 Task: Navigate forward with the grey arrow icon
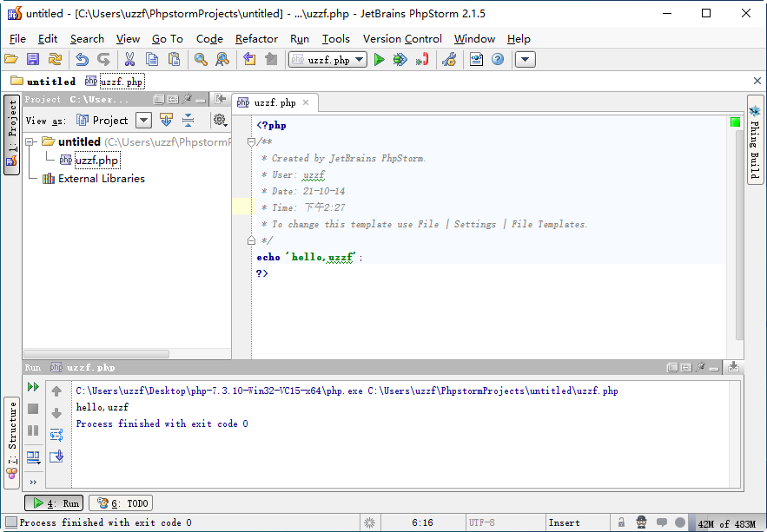271,60
